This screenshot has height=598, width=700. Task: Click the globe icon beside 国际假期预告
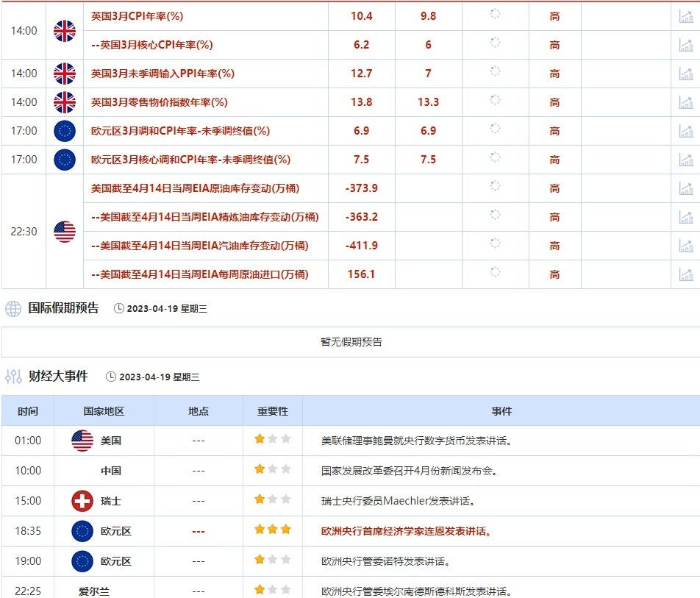(13, 309)
